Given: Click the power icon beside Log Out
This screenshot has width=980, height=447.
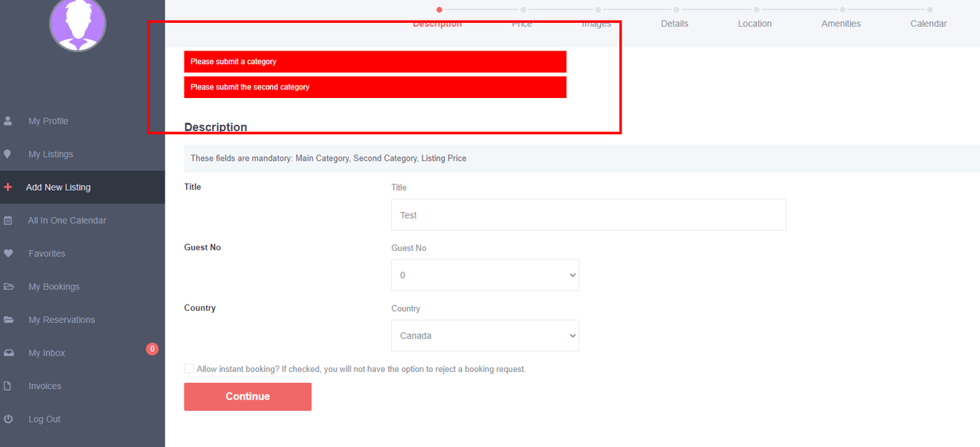Looking at the screenshot, I should click(x=8, y=419).
